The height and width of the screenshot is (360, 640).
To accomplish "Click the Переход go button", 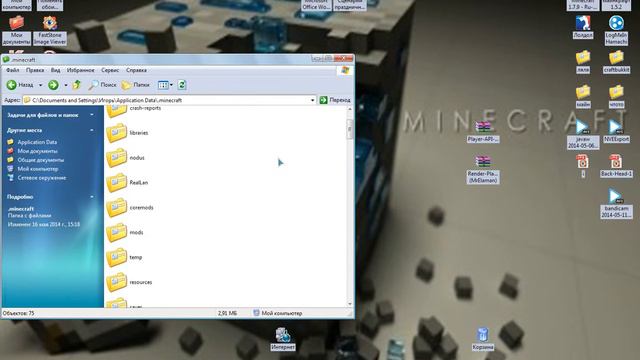I will [335, 100].
